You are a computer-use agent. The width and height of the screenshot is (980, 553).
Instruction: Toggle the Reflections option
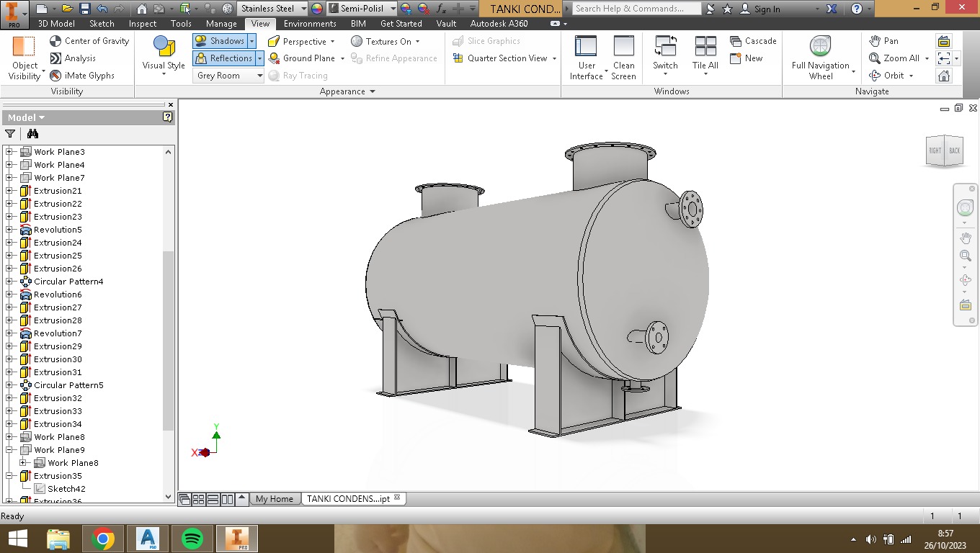[223, 58]
